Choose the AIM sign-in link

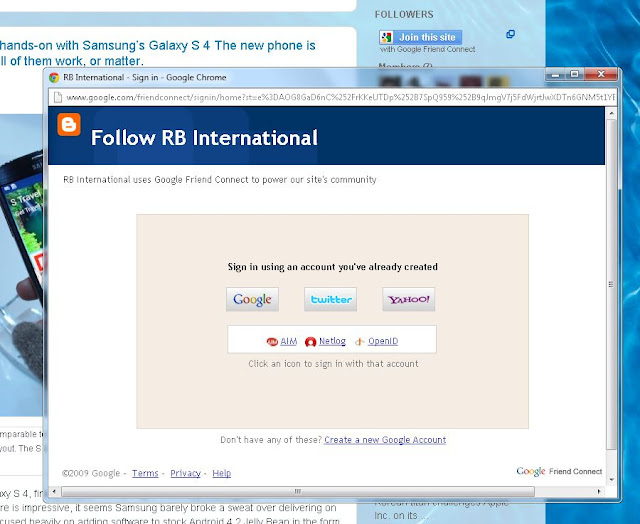pyautogui.click(x=289, y=341)
